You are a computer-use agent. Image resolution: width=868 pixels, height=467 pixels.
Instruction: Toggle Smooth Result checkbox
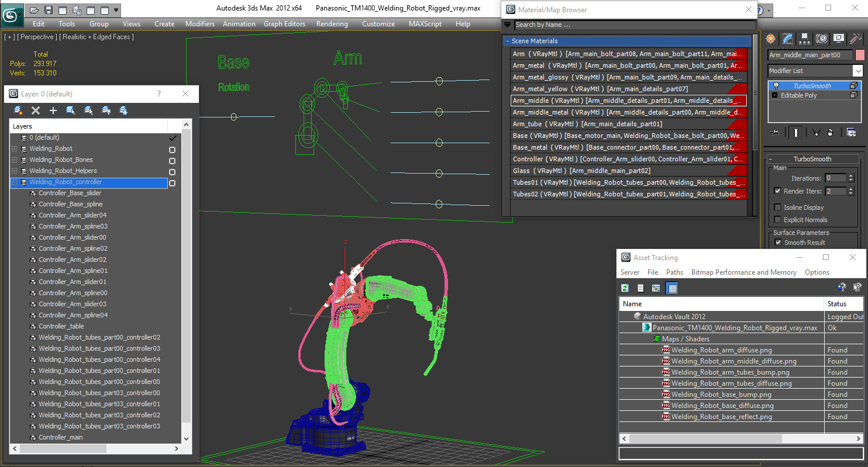coord(777,243)
